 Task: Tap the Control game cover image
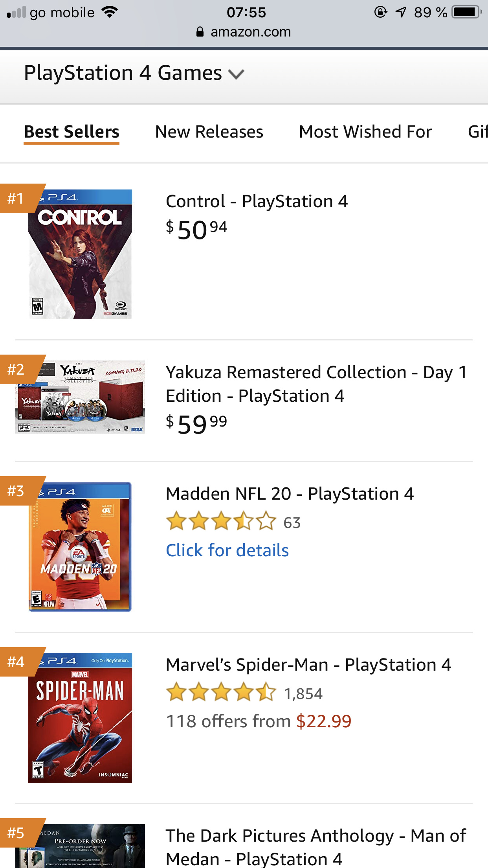80,254
